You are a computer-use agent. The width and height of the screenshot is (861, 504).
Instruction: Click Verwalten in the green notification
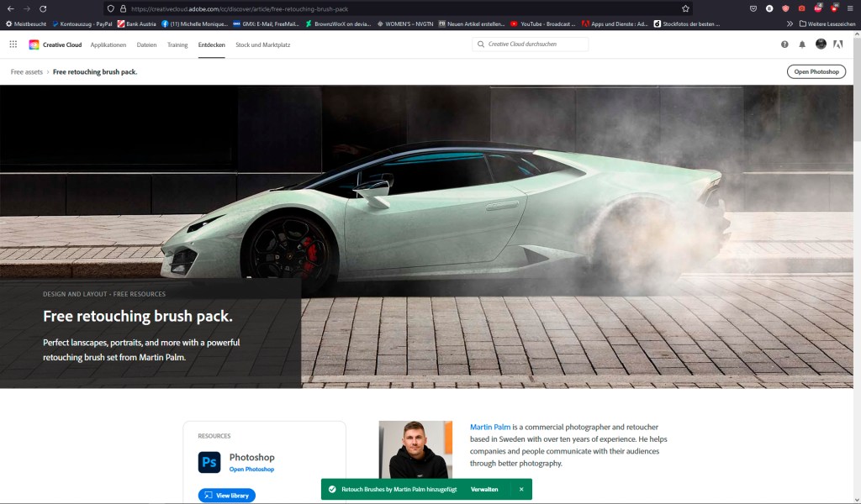[x=484, y=489]
